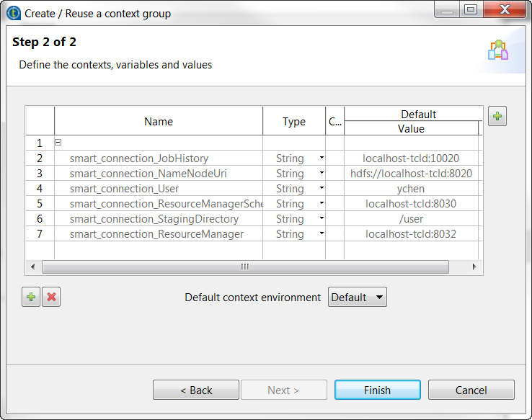Click the red X remove variable icon
532x420 pixels.
click(x=51, y=298)
